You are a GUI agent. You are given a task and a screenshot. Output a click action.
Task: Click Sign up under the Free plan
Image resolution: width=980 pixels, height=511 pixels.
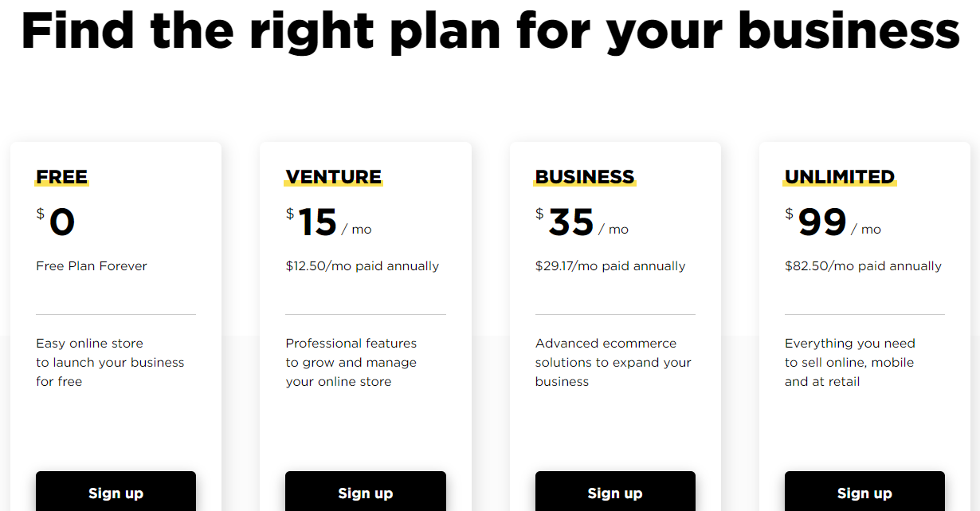point(116,491)
